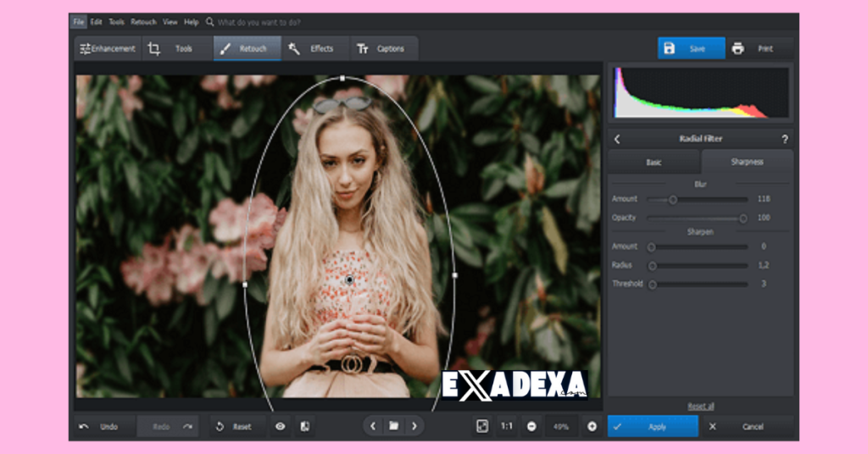The width and height of the screenshot is (868, 454).
Task: Click the top handle of the ellipse
Action: [x=342, y=79]
